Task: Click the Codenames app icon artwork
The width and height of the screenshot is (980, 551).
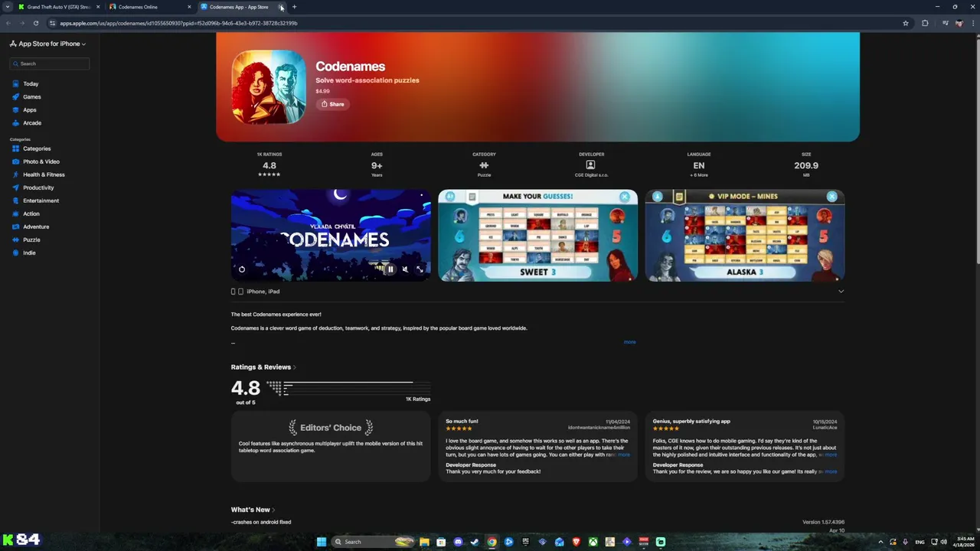Action: click(269, 86)
